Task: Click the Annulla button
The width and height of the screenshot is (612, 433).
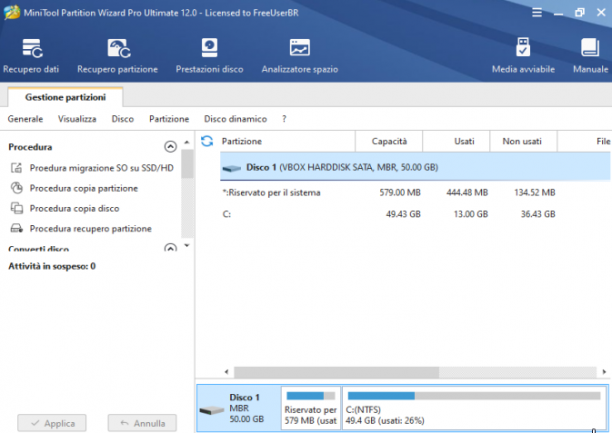Action: pyautogui.click(x=142, y=423)
